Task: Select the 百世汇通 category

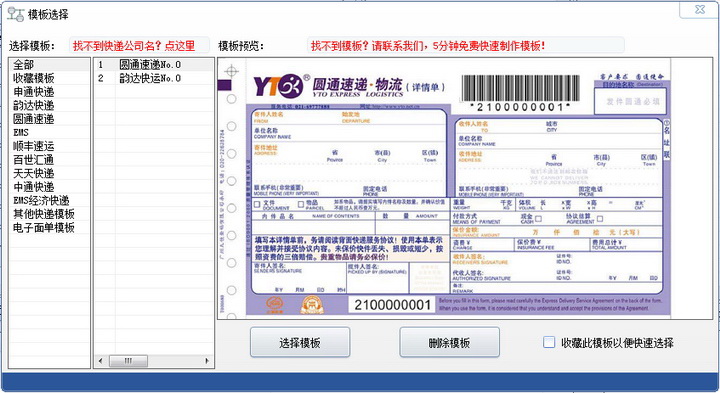Action: [x=50, y=159]
